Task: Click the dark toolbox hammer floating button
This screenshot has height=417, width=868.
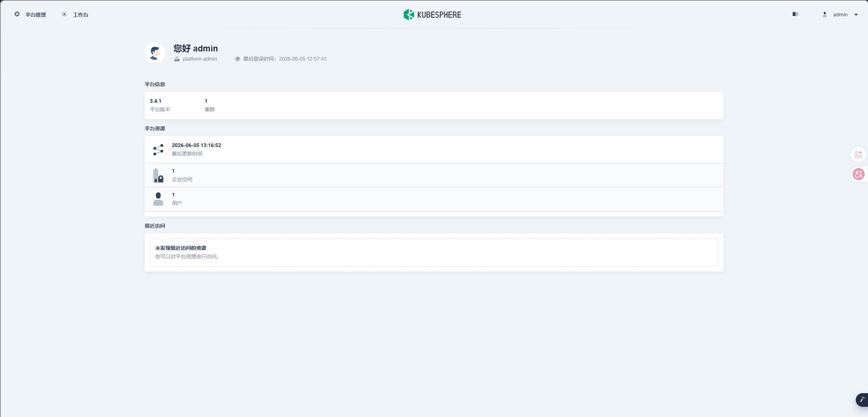Action: tap(862, 400)
